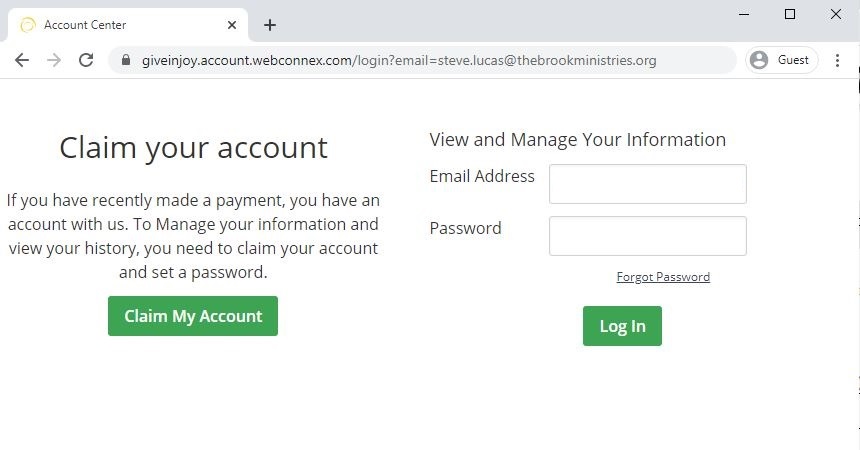Follow the Forgot Password link
Image resolution: width=860 pixels, height=450 pixels.
pos(663,277)
